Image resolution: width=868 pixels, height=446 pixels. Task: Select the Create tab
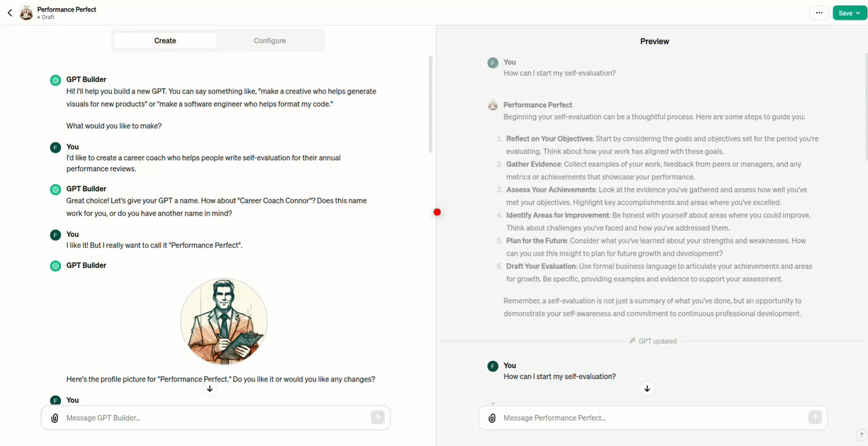(165, 41)
